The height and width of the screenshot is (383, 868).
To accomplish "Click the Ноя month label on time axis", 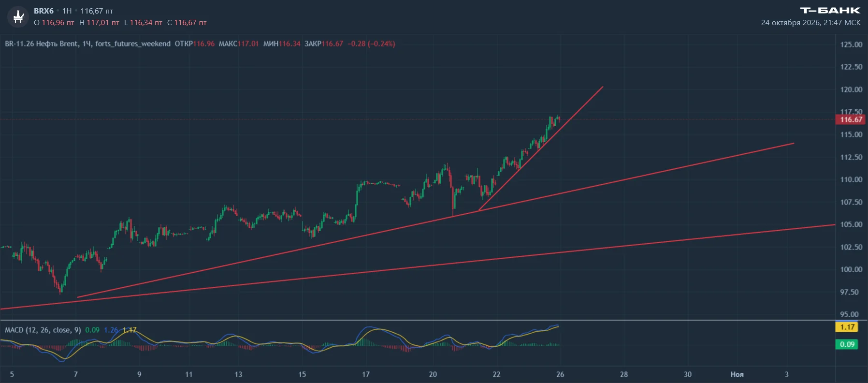I will click(737, 374).
